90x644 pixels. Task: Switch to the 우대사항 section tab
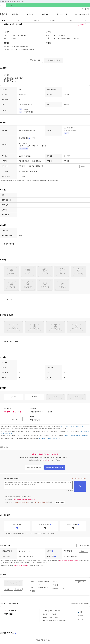(x=36, y=20)
